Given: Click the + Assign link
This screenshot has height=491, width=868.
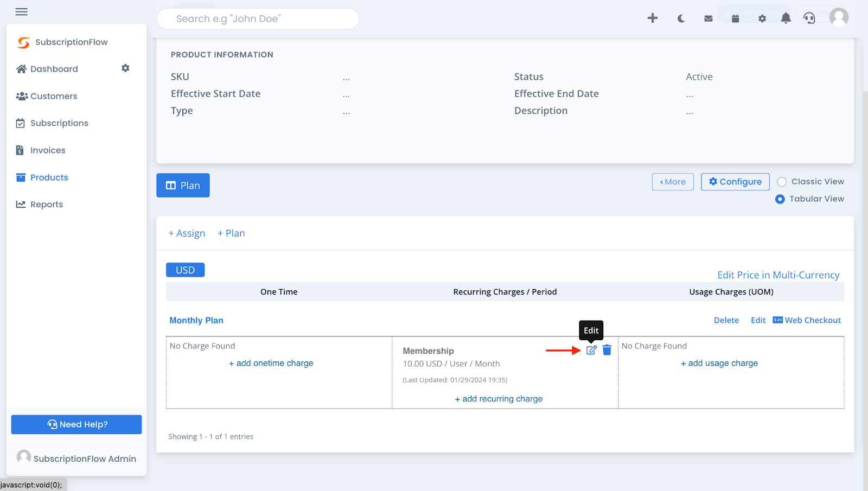Looking at the screenshot, I should click(x=187, y=233).
